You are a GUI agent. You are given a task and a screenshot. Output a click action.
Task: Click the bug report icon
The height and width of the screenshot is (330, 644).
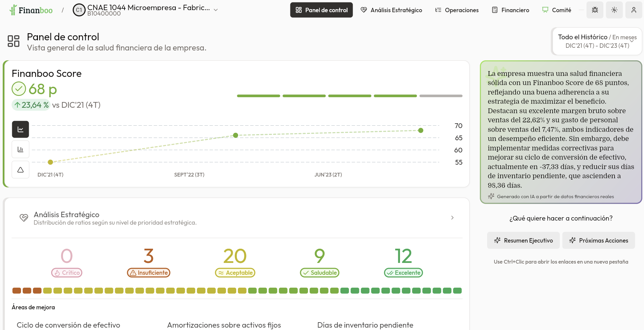(x=595, y=10)
